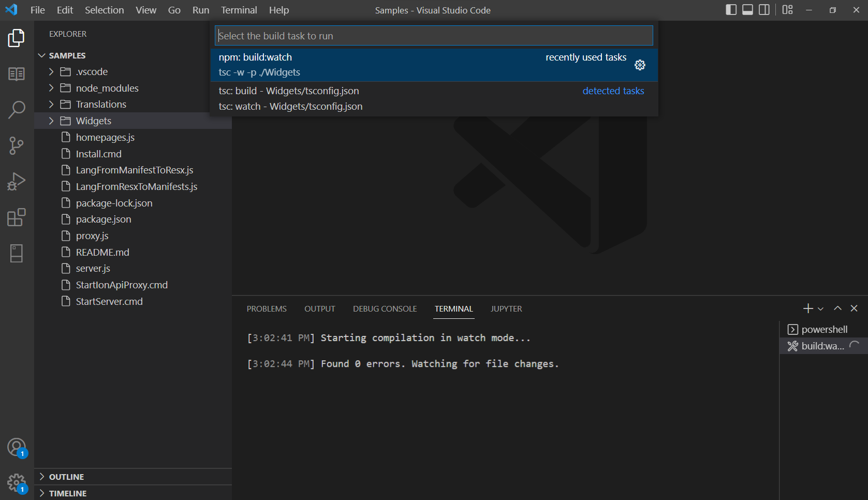This screenshot has width=868, height=500.
Task: Open StartIonApiProxy.cmd file
Action: click(133, 285)
